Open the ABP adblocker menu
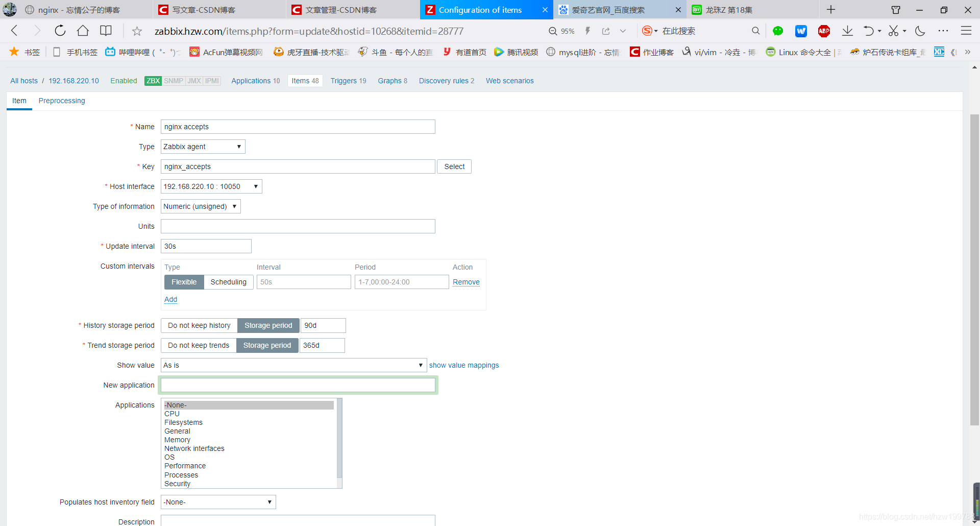 tap(824, 31)
